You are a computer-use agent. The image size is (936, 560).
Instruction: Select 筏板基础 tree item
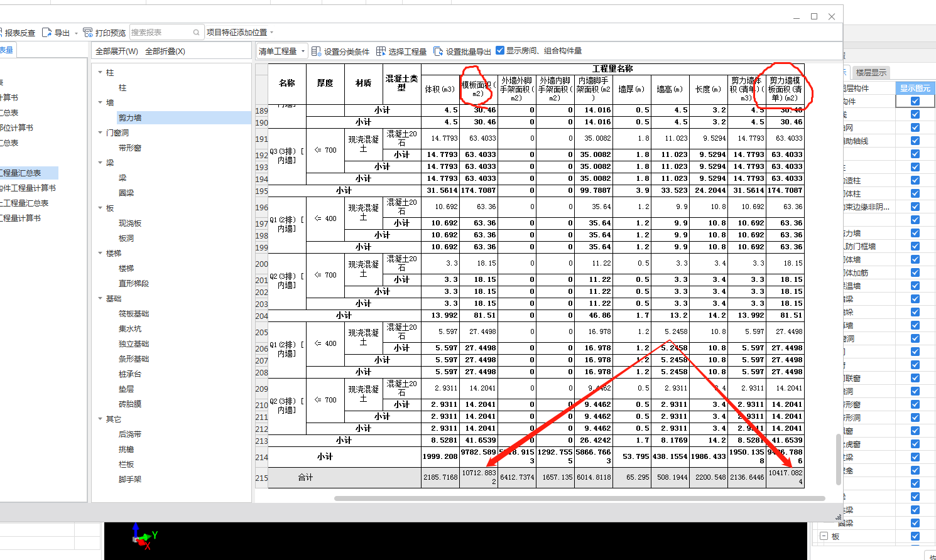coord(134,313)
